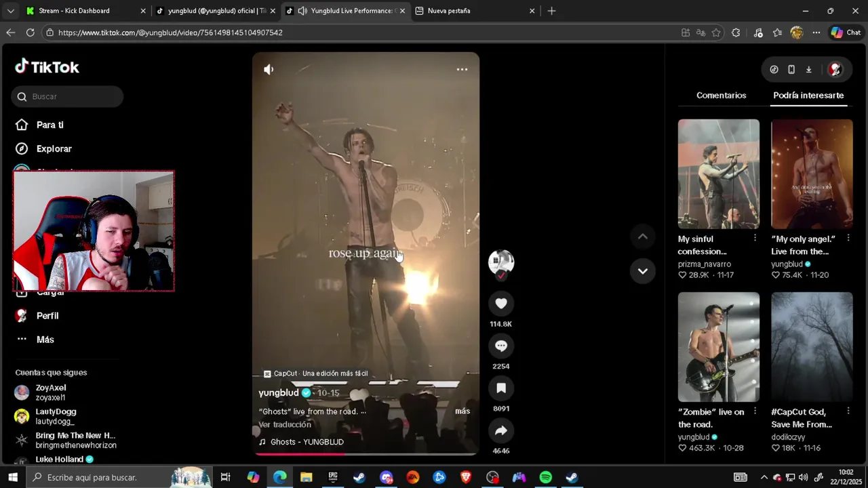Open the creator's avatar beside the video
Viewport: 868px width, 488px height.
[x=501, y=262]
